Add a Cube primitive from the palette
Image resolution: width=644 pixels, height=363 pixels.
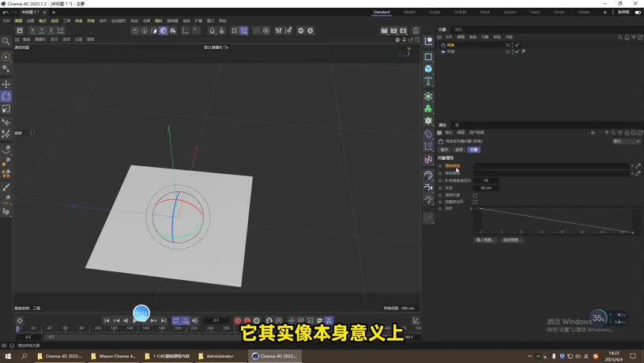point(428,69)
